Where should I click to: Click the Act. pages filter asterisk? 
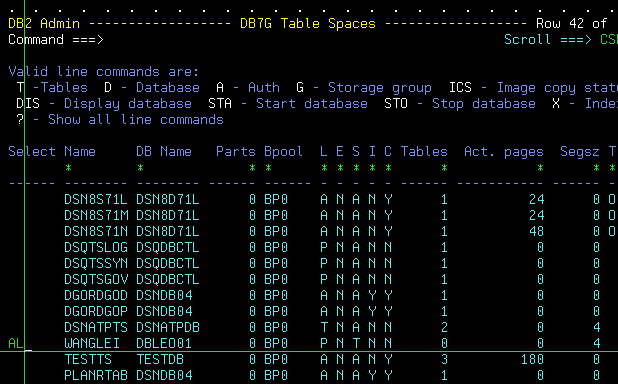click(540, 168)
